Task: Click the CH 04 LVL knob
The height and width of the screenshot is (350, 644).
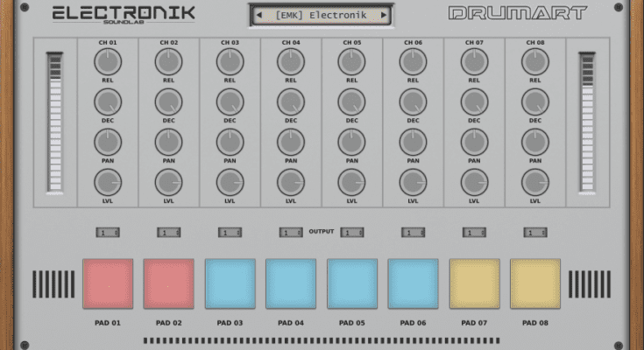Action: pos(291,182)
